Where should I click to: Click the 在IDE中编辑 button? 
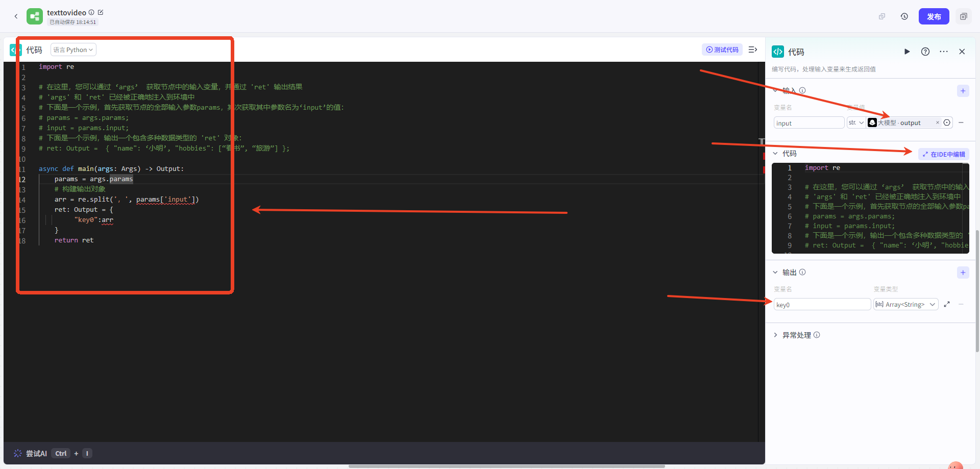[x=943, y=154]
